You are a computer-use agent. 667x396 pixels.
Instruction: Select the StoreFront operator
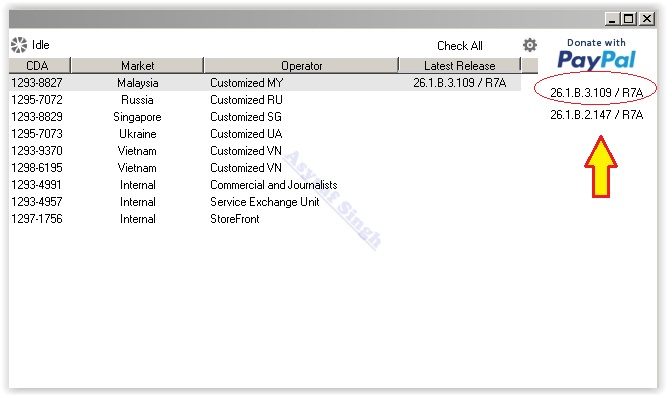point(234,219)
